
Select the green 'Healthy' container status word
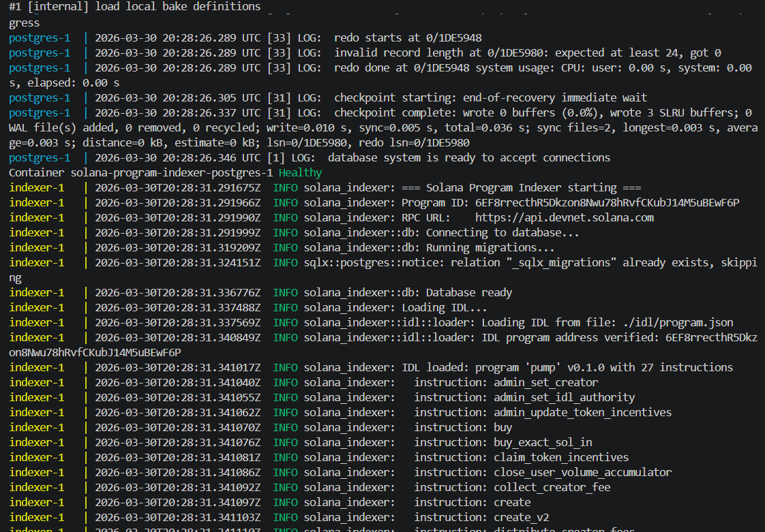300,172
